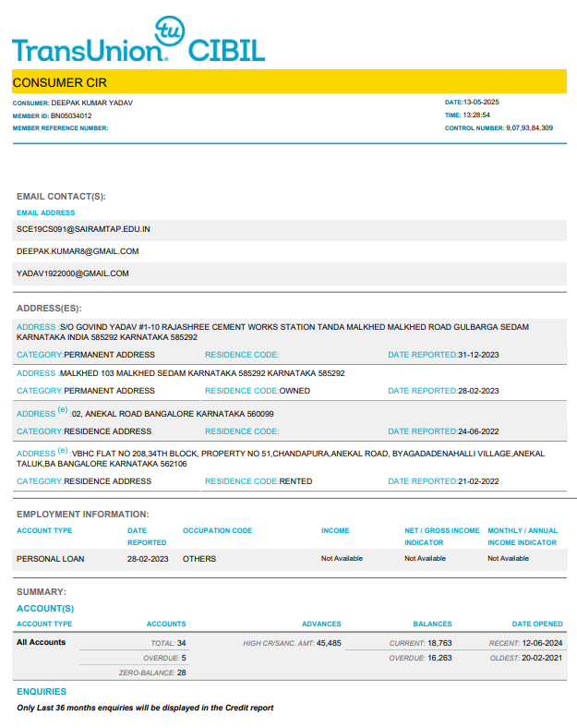Select email YADAV1922000@GMAIL.COM
The width and height of the screenshot is (577, 728).
73,273
